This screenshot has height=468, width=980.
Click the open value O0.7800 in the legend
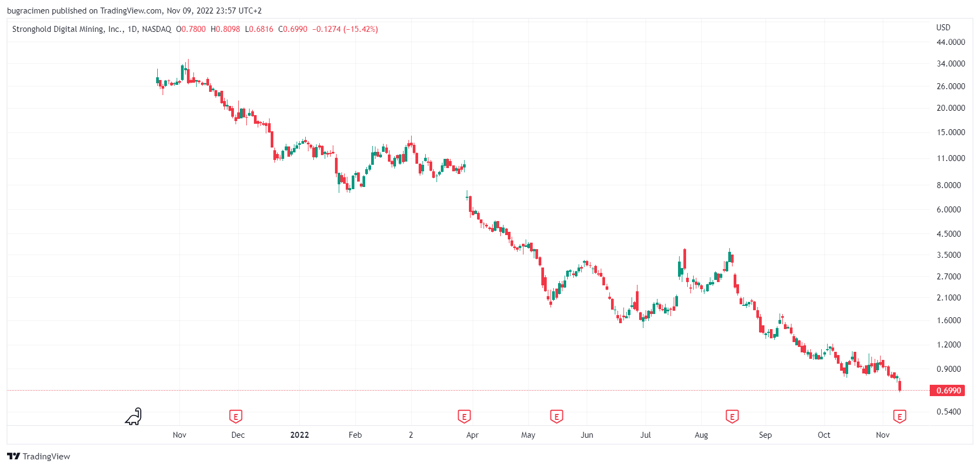pos(191,29)
